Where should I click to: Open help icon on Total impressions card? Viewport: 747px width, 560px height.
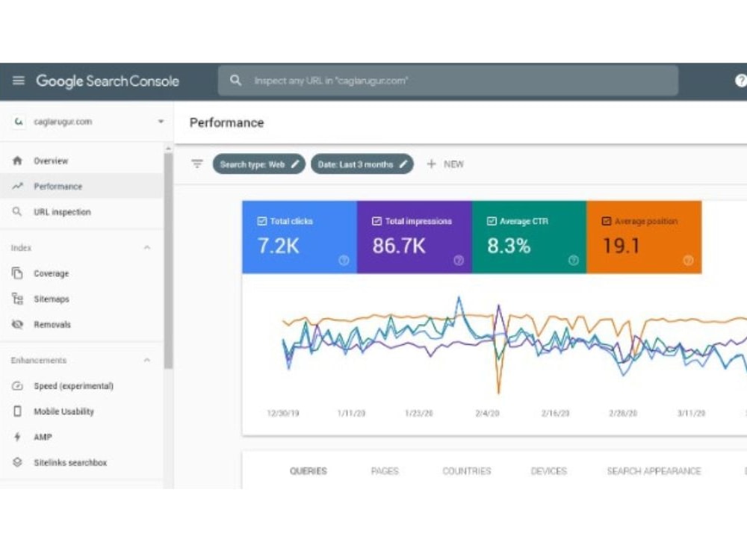[x=459, y=260]
